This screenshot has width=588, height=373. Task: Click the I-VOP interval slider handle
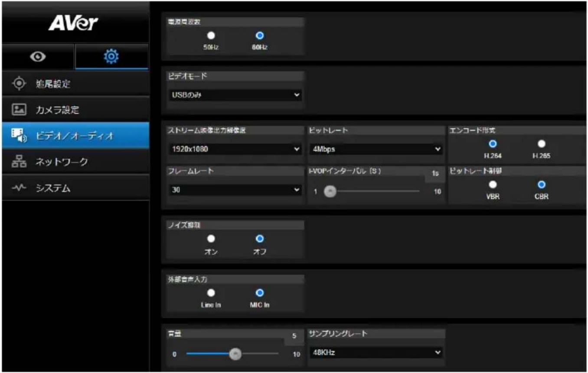[330, 191]
